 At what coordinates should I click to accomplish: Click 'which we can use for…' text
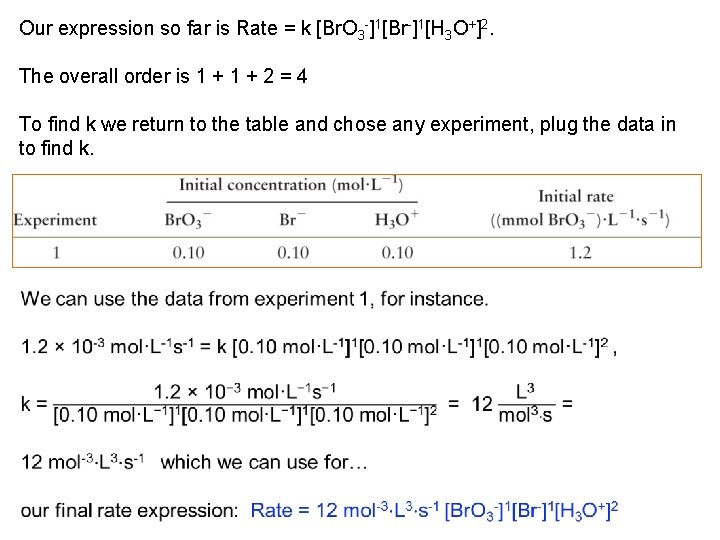[264, 461]
